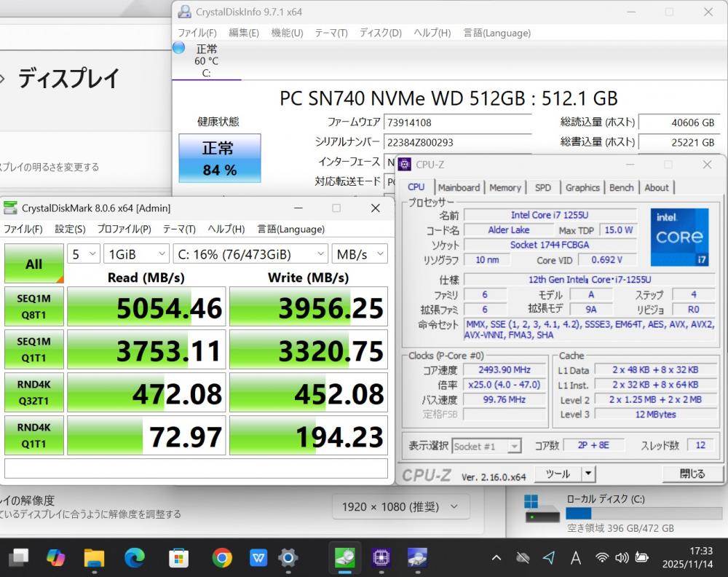Open the test size dropdown showing 1GiB
This screenshot has height=577, width=728.
136,254
